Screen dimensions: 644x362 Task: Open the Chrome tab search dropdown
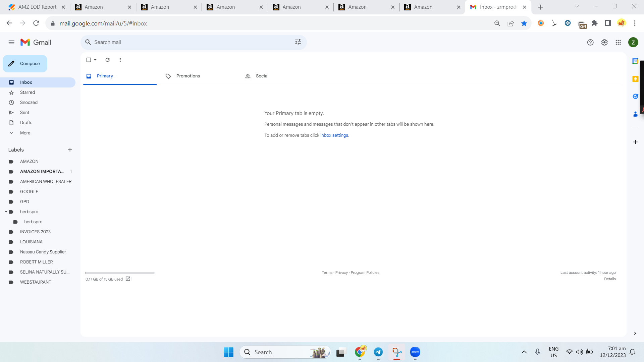[577, 7]
